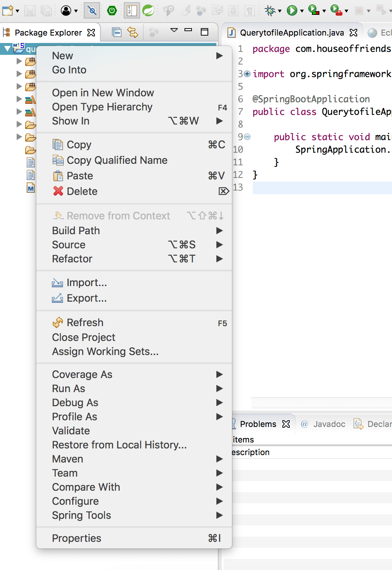
Task: Expand the Run As submenu
Action: coord(69,388)
